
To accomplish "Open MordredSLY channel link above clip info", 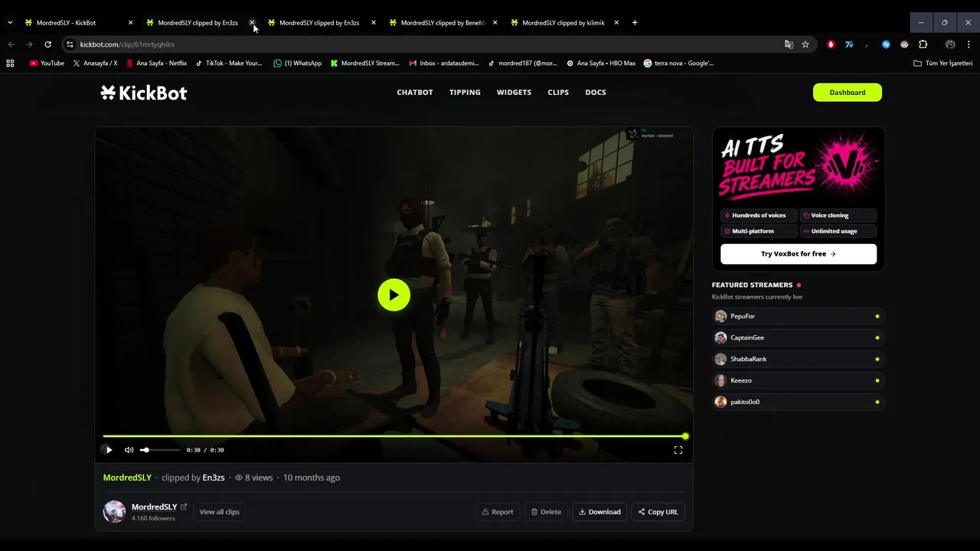I will (127, 478).
